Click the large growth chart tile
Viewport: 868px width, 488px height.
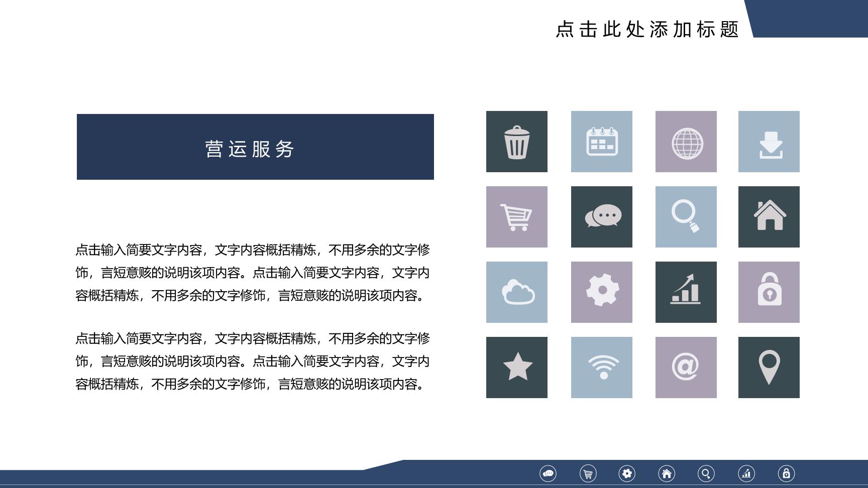click(x=686, y=292)
